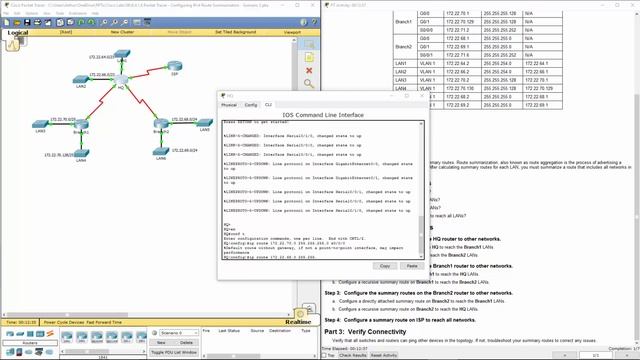Click the Branch1 router in the topology
Viewport: 640px width, 360px height.
point(81,125)
